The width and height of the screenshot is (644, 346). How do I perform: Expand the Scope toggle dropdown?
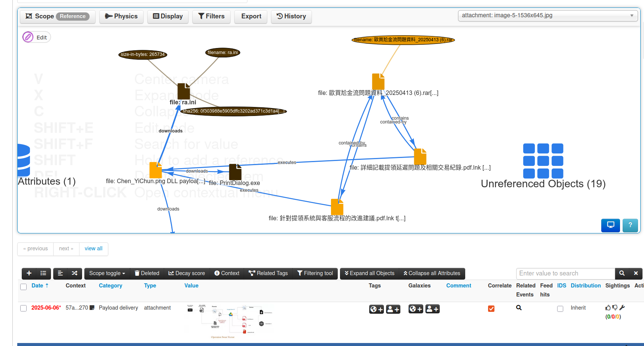coord(107,273)
